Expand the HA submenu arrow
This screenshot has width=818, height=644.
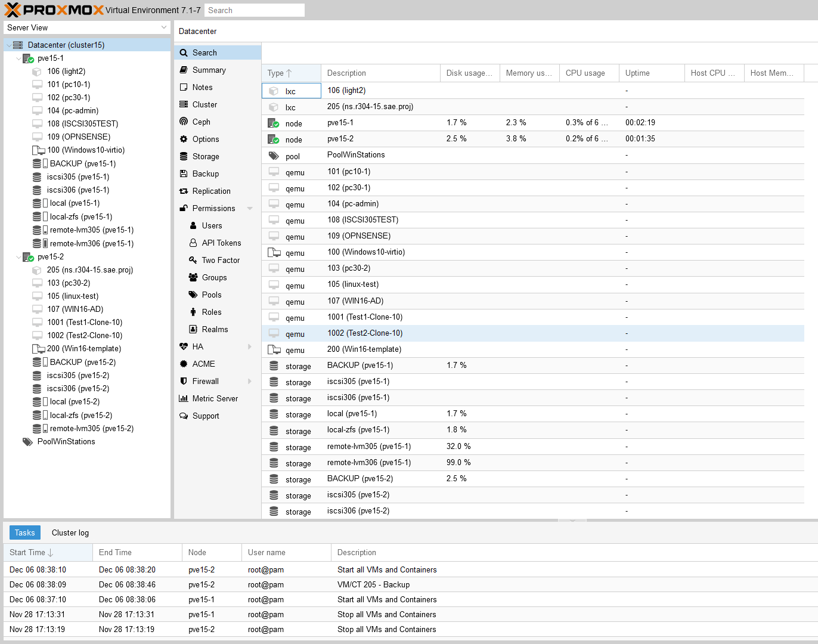250,346
